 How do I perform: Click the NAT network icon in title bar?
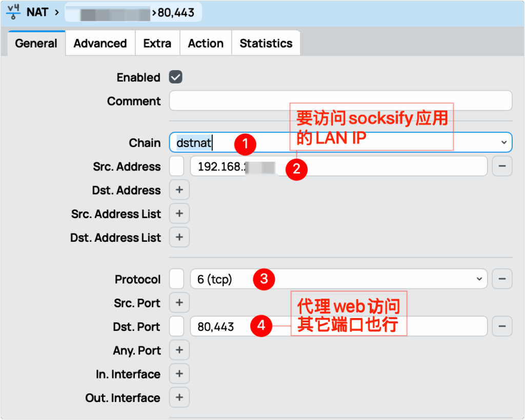(x=13, y=12)
